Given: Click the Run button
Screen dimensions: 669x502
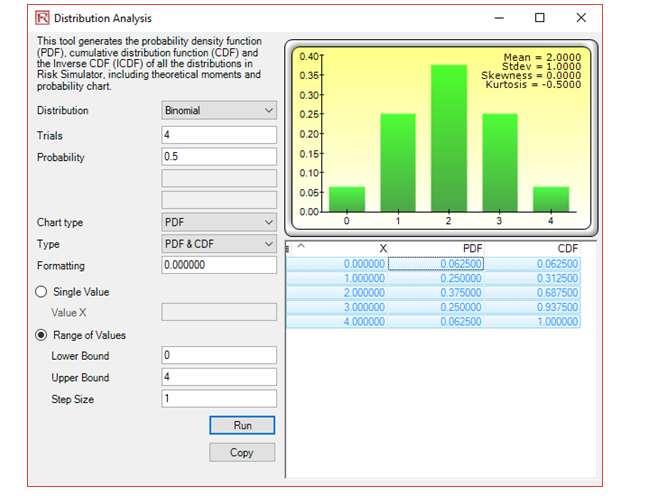Looking at the screenshot, I should (242, 425).
